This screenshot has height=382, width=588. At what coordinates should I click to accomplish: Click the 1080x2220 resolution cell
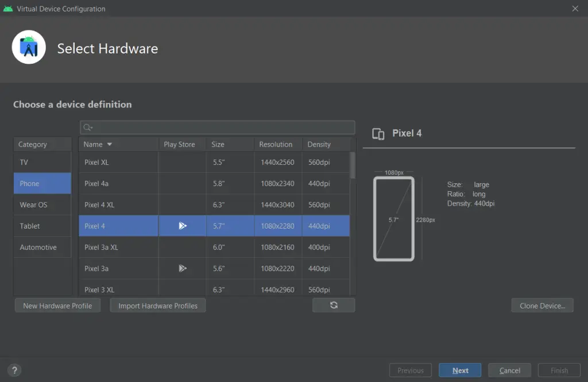pyautogui.click(x=278, y=268)
